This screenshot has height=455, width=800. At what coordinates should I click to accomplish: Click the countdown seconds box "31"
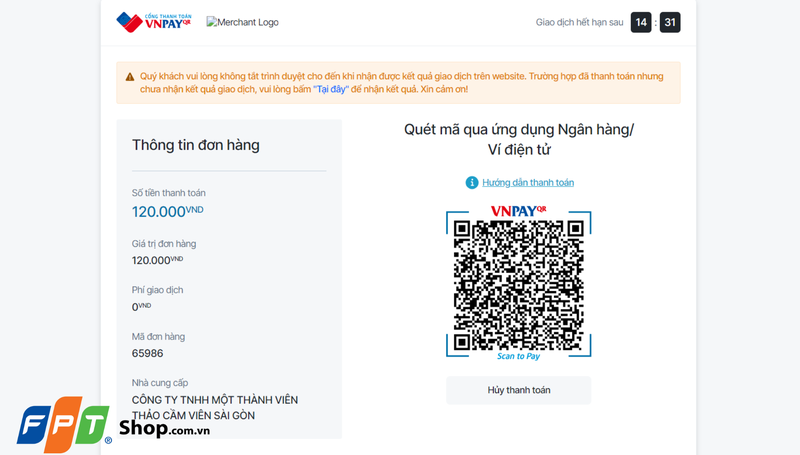[x=670, y=22]
